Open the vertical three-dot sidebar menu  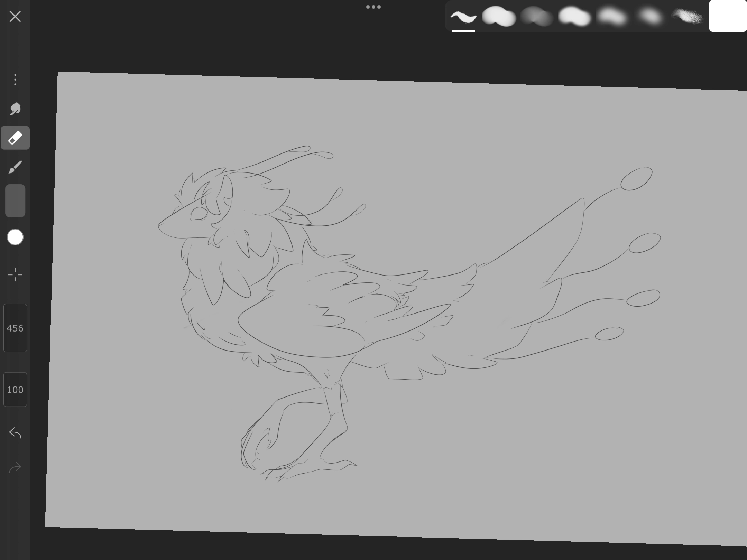[15, 80]
